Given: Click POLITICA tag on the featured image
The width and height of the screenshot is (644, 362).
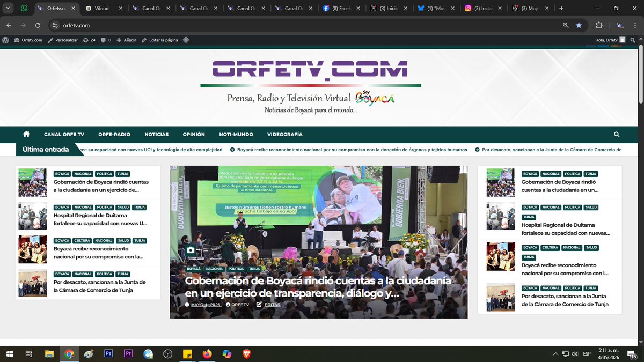Looking at the screenshot, I should pyautogui.click(x=236, y=269).
